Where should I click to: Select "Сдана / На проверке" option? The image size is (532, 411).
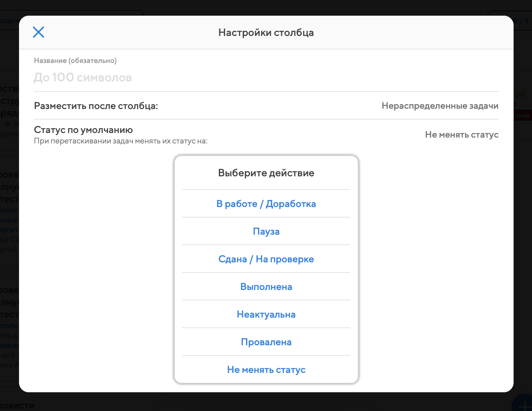click(266, 259)
